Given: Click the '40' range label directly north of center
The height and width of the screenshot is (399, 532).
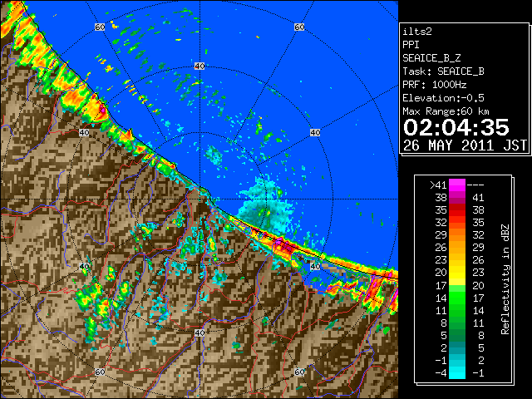Looking at the screenshot, I should (x=199, y=66).
